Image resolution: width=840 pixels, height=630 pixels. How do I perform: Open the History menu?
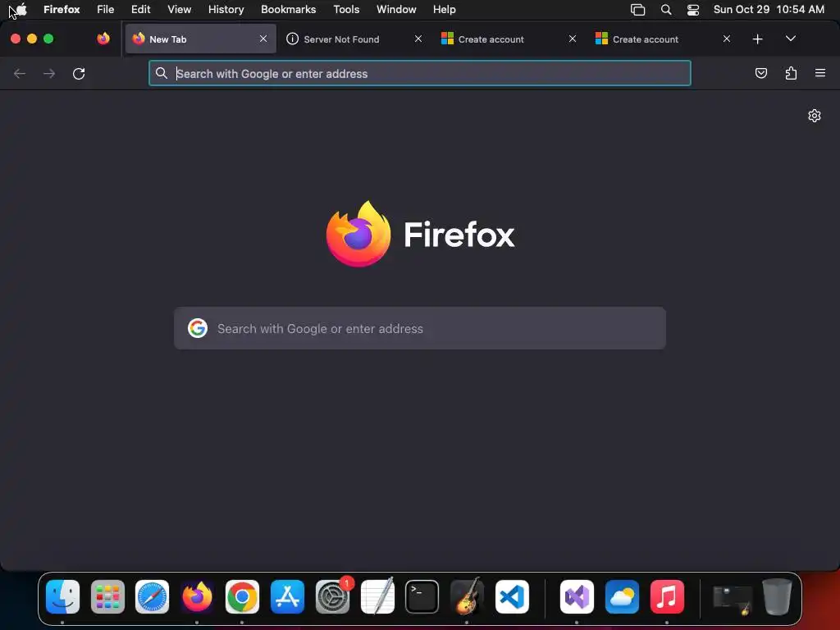tap(226, 9)
